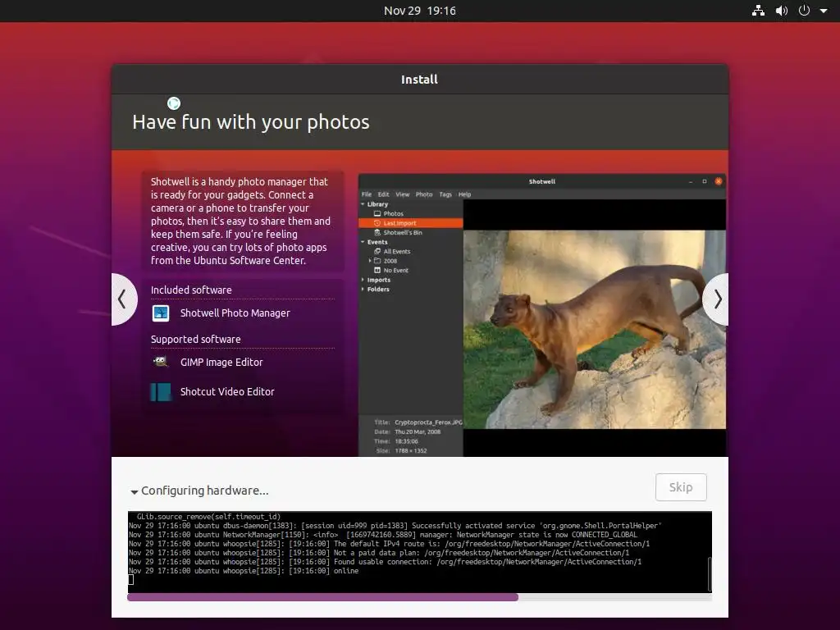Select the Shotcut Video Editor label
This screenshot has width=840, height=630.
227,391
